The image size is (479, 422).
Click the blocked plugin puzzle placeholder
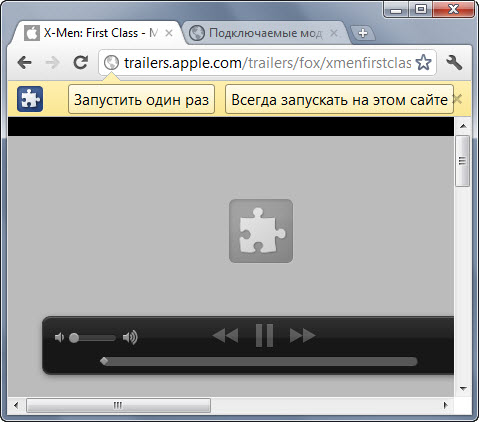coord(261,231)
